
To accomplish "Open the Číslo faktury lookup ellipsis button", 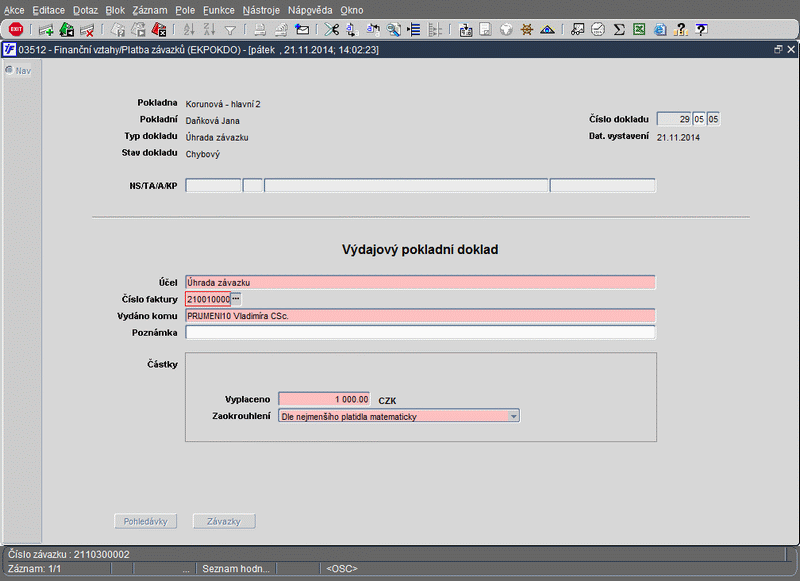I will [236, 298].
